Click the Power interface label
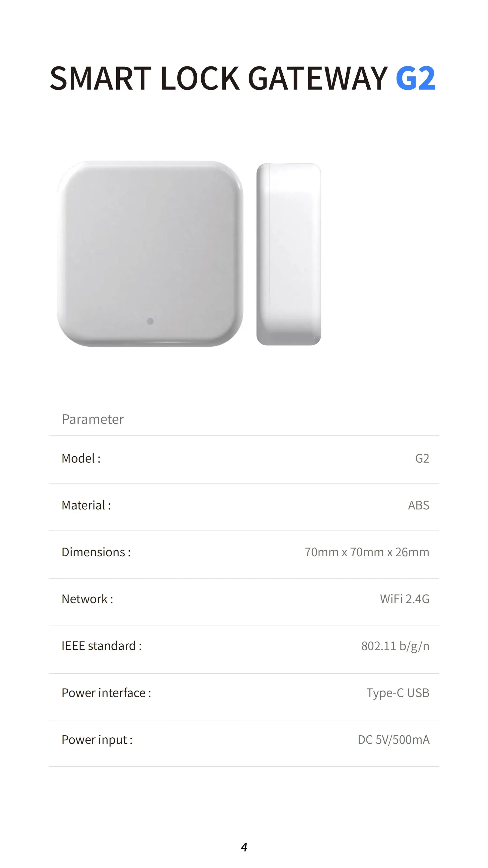Image resolution: width=488 pixels, height=868 pixels. pos(106,693)
